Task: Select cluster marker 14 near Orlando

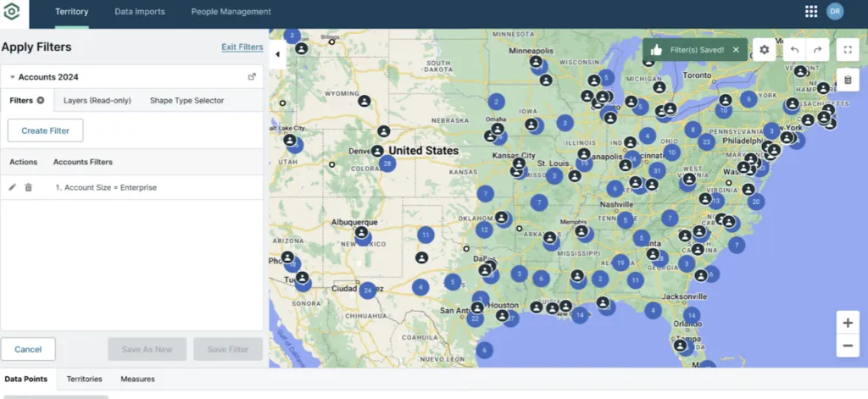Action: (x=692, y=315)
